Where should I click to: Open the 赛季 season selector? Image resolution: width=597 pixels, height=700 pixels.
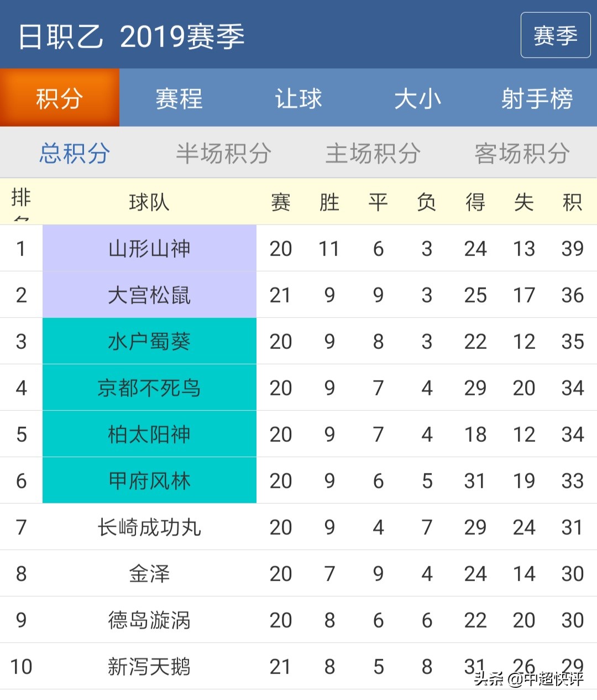(555, 35)
